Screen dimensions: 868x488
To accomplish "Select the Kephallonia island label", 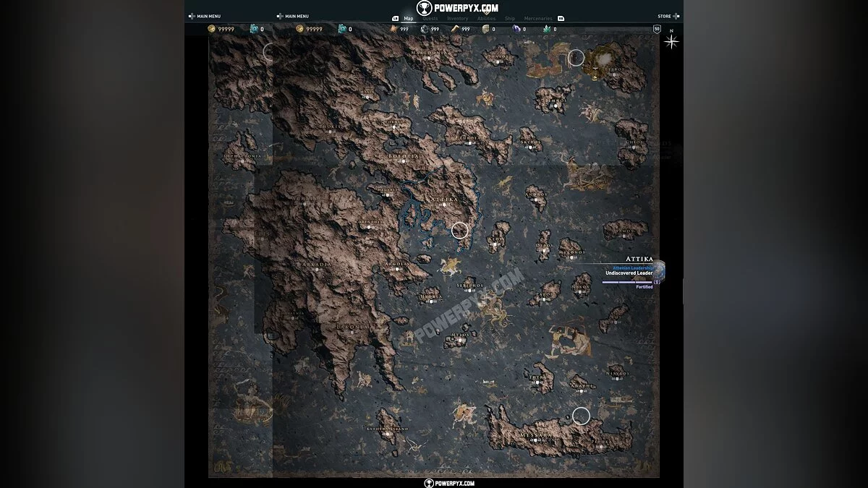I will pyautogui.click(x=243, y=155).
